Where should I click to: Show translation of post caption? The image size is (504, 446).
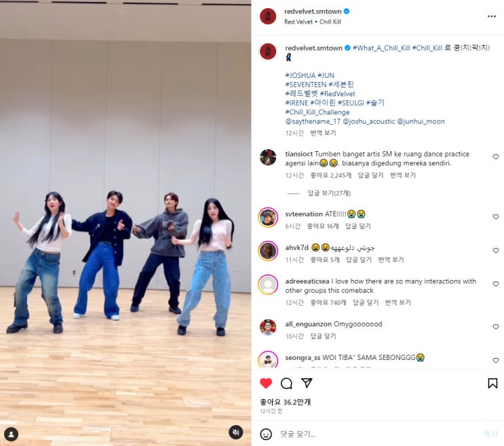point(323,133)
